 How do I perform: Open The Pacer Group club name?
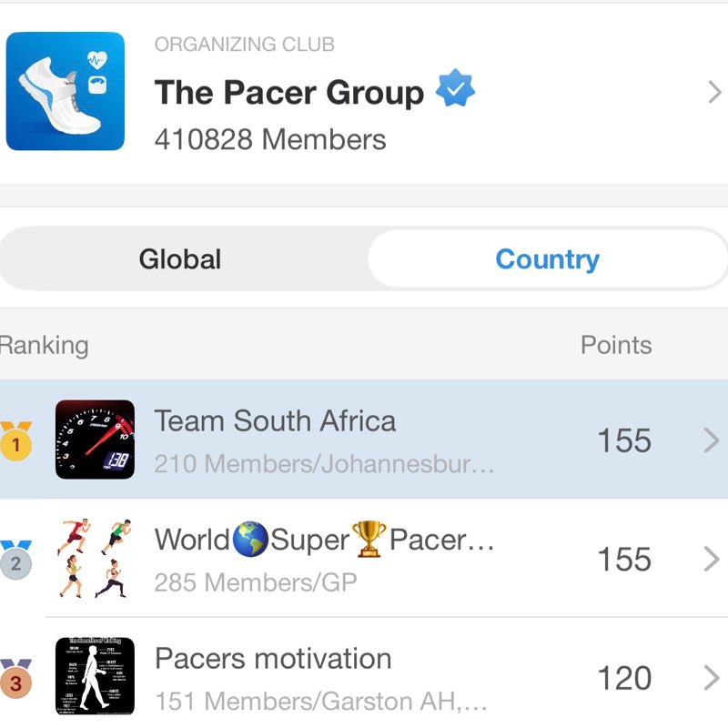[288, 92]
